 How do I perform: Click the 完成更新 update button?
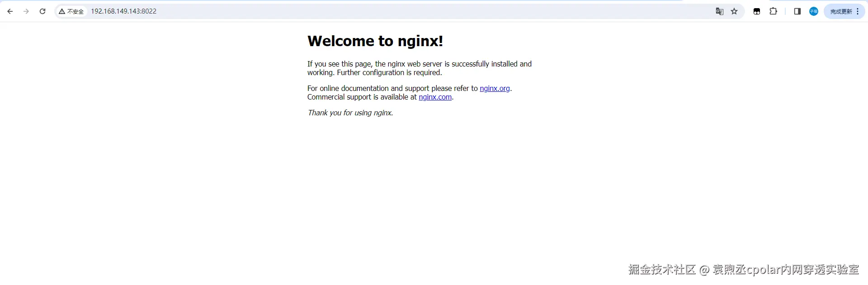(x=841, y=11)
